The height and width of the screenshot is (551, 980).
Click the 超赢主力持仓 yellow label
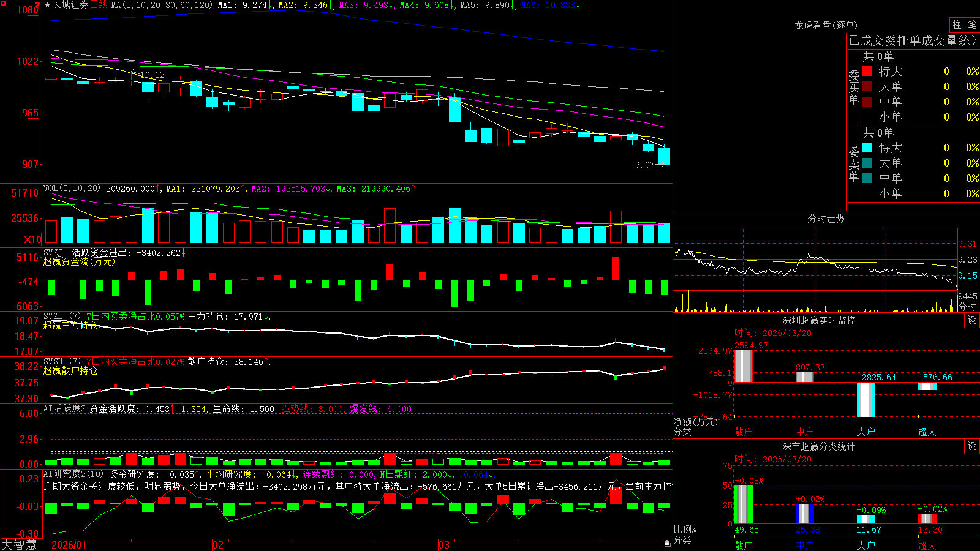tap(70, 325)
